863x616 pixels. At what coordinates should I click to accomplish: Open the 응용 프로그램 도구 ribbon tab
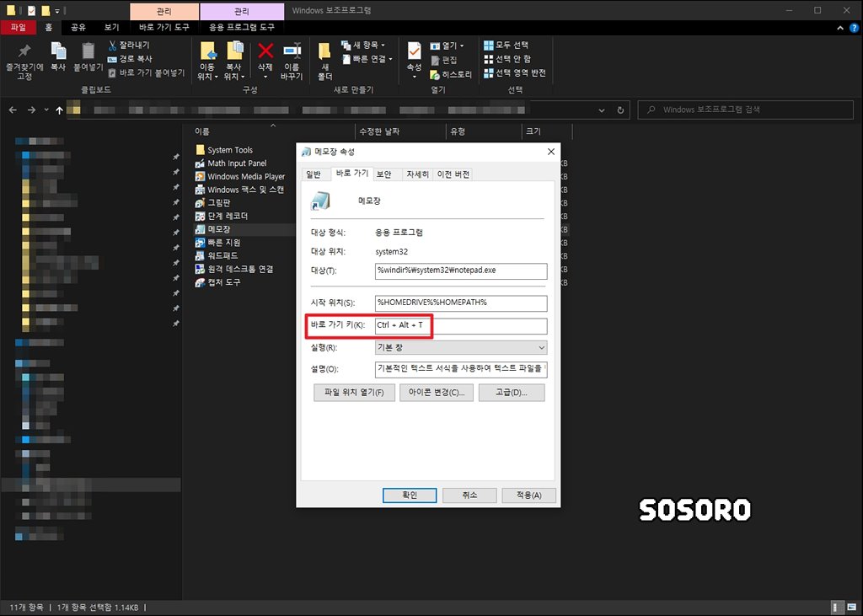242,27
